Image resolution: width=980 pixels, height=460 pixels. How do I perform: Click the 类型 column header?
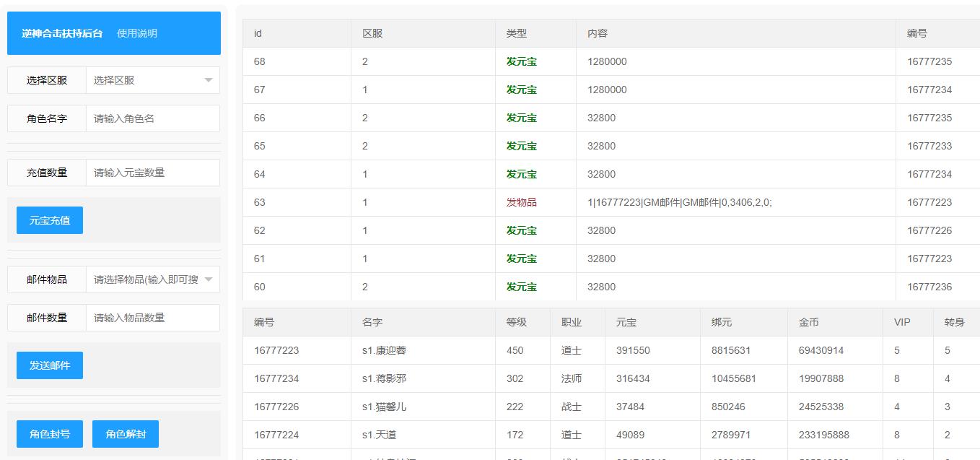coord(517,33)
